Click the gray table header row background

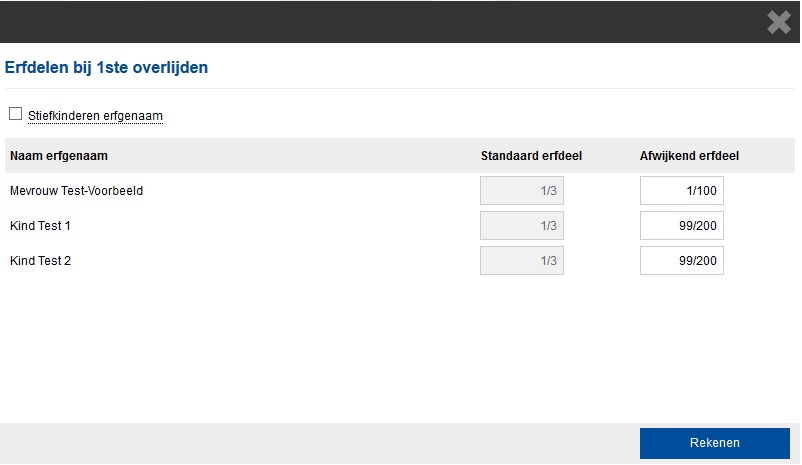pyautogui.click(x=294, y=156)
